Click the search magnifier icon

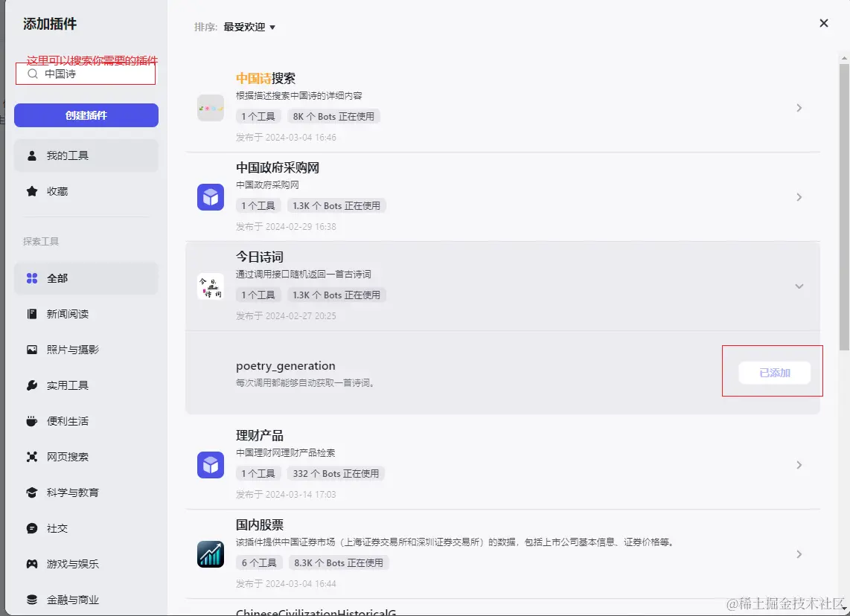coord(33,74)
